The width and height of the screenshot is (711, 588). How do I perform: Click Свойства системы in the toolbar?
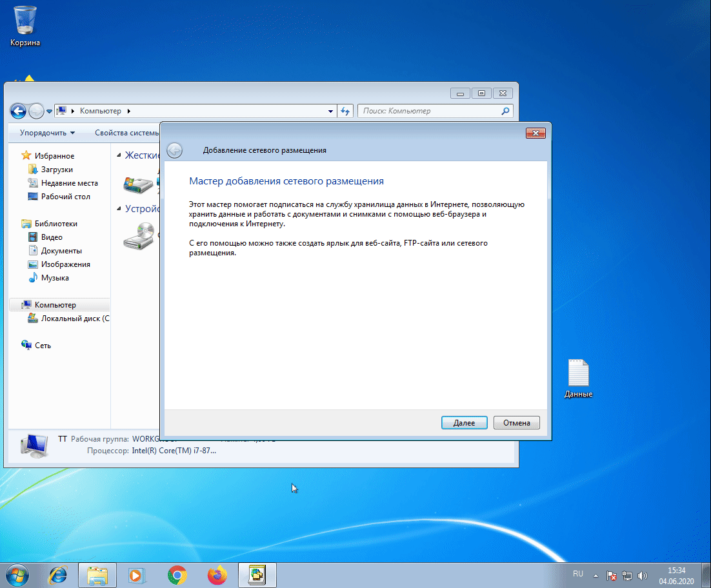pos(126,133)
